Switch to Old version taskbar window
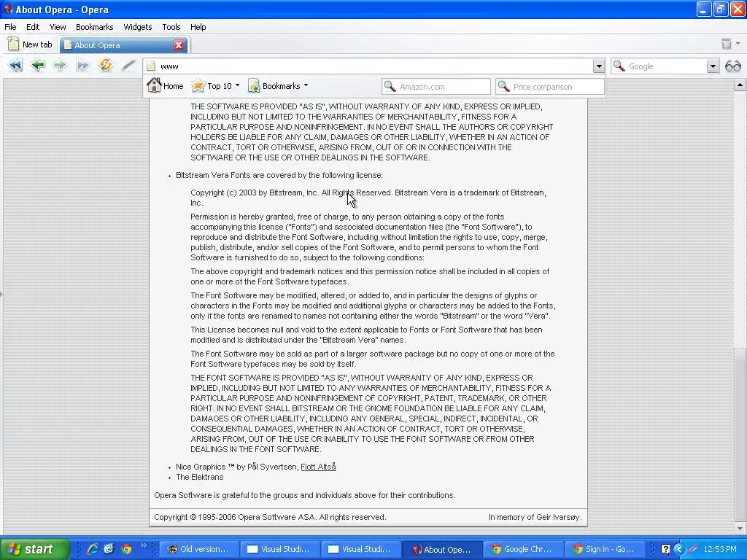Image resolution: width=747 pixels, height=560 pixels. click(198, 549)
